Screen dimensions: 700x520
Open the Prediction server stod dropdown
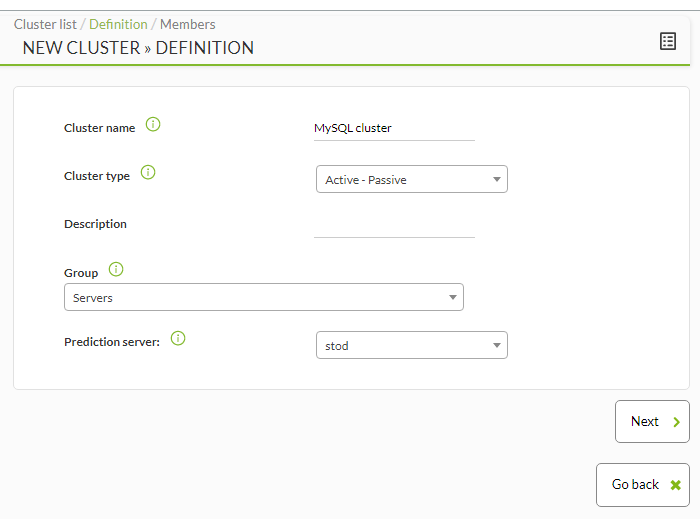pyautogui.click(x=412, y=345)
